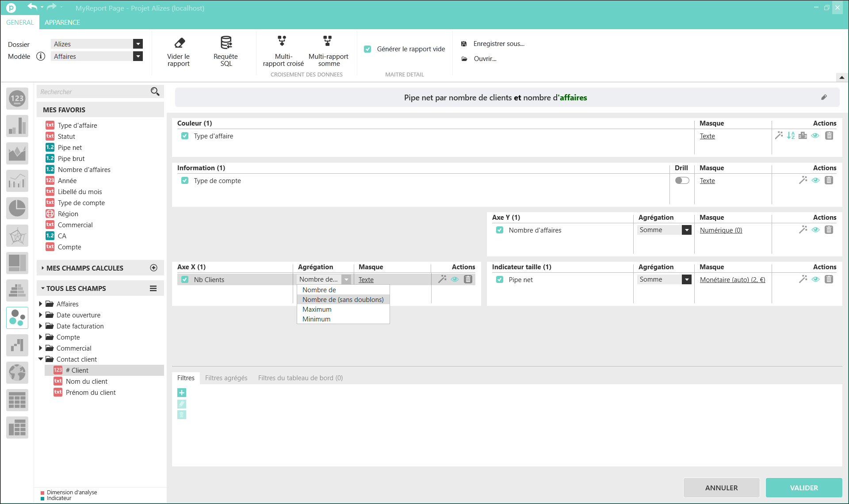Select the world map chart type icon
Screen dimensions: 849x504
17,373
